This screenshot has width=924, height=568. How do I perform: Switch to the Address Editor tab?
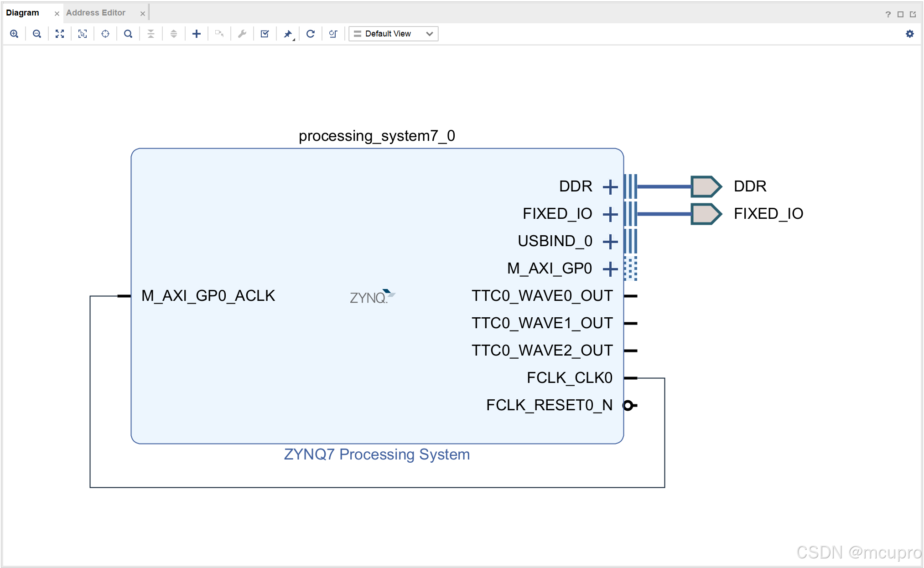96,13
